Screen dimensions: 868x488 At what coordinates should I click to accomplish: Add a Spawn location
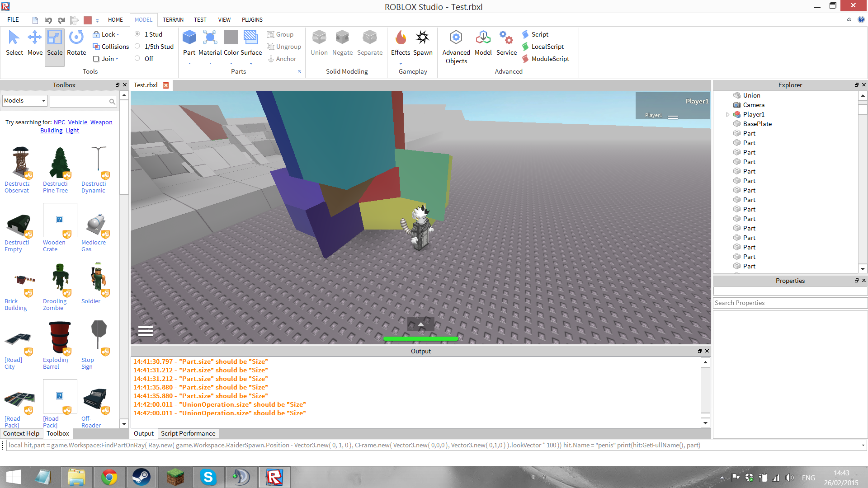(423, 43)
